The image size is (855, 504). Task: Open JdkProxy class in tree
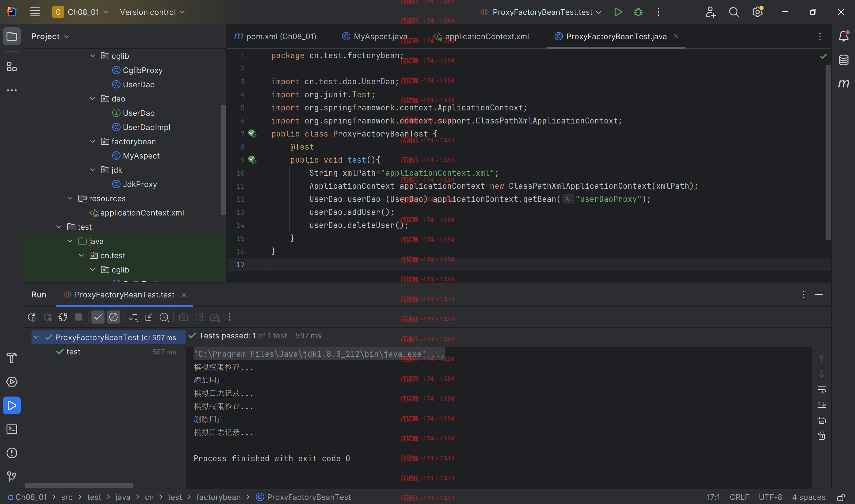pyautogui.click(x=140, y=184)
